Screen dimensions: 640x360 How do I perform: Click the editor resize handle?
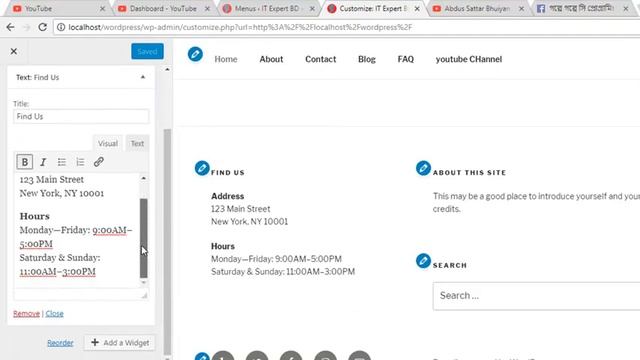[144, 295]
